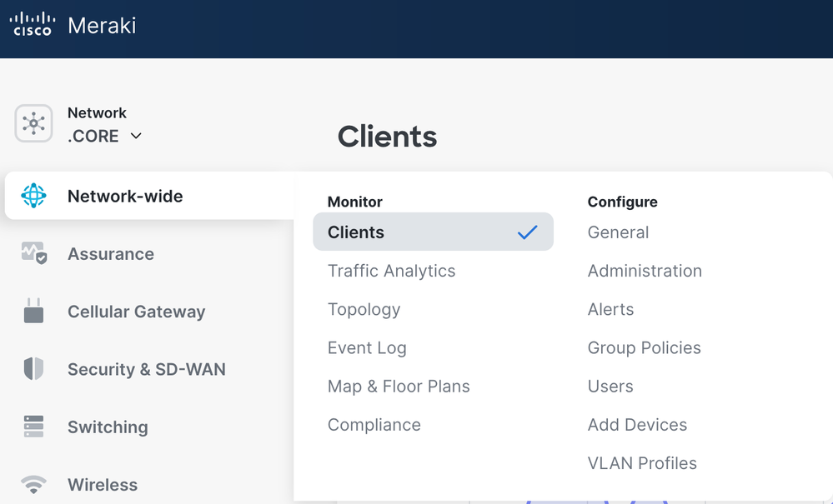Viewport: 833px width, 504px height.
Task: Open Alerts under Configure
Action: coord(611,309)
